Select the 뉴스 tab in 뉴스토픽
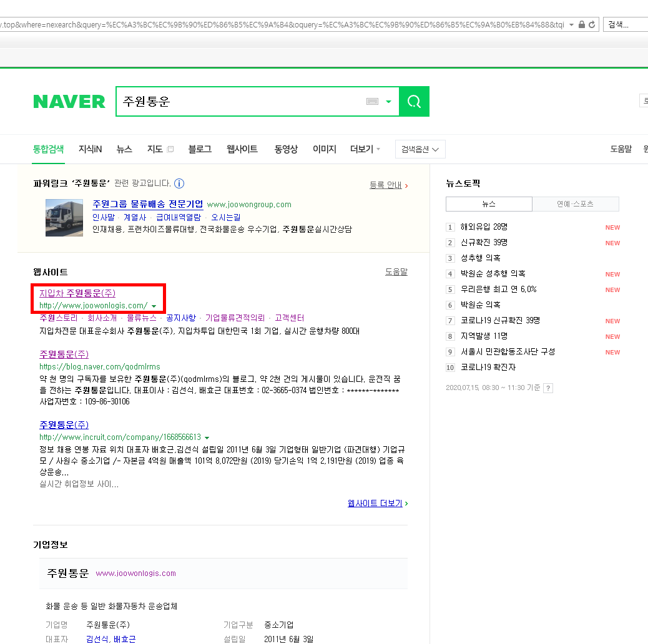 (x=489, y=204)
